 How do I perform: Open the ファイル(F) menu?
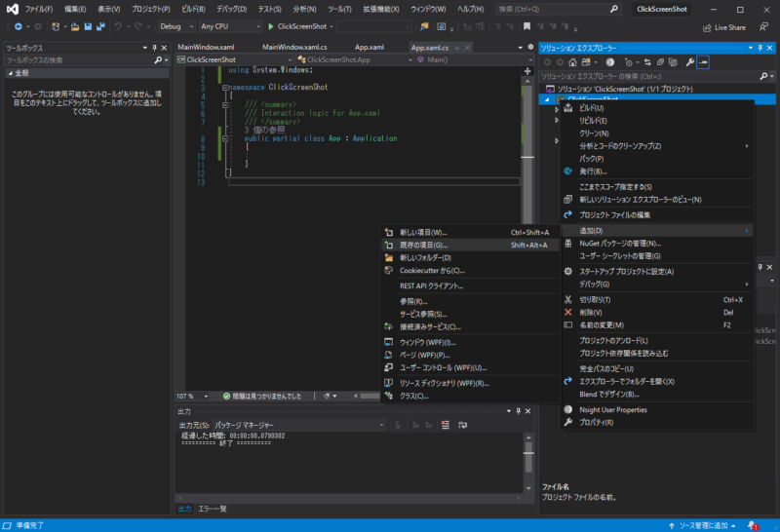39,9
